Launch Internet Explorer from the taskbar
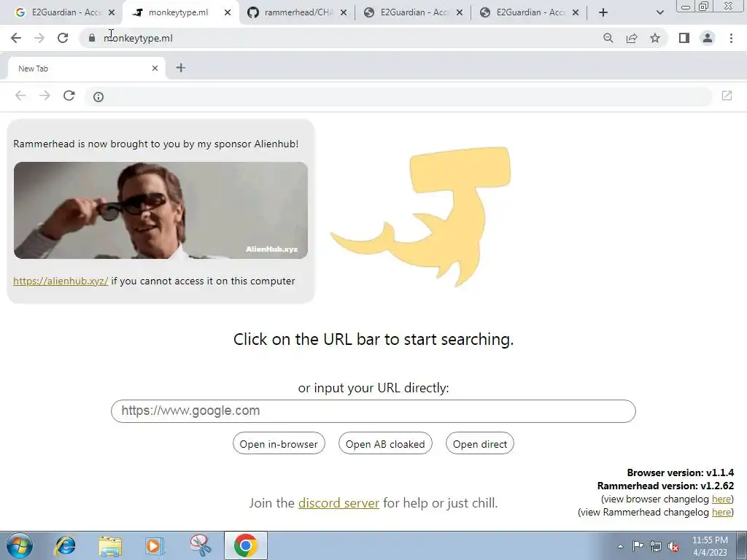 click(65, 545)
